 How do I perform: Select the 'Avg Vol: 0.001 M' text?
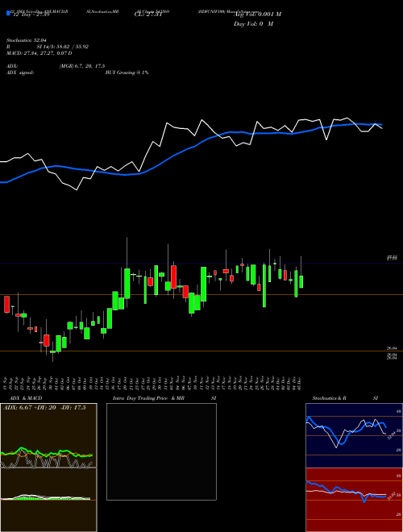coord(257,15)
